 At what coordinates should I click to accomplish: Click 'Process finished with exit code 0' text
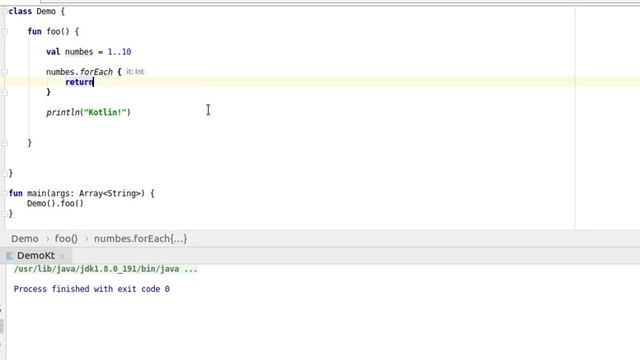coord(91,289)
